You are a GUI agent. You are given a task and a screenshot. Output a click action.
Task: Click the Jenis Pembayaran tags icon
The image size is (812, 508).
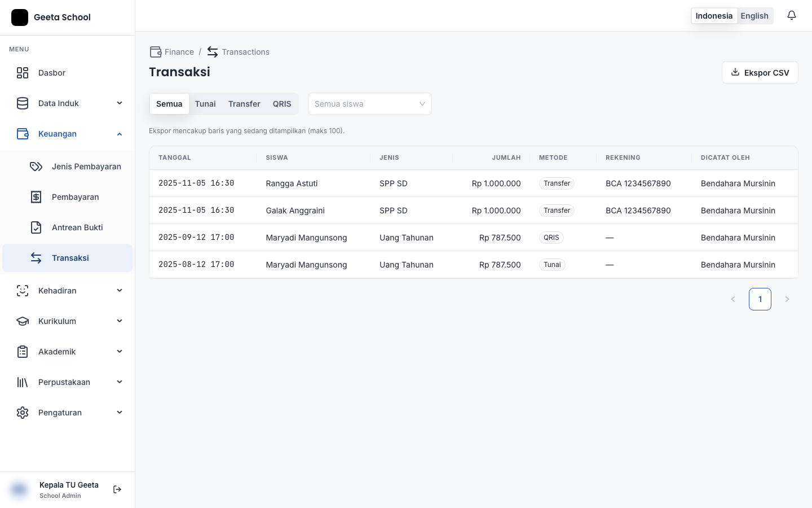pyautogui.click(x=36, y=167)
